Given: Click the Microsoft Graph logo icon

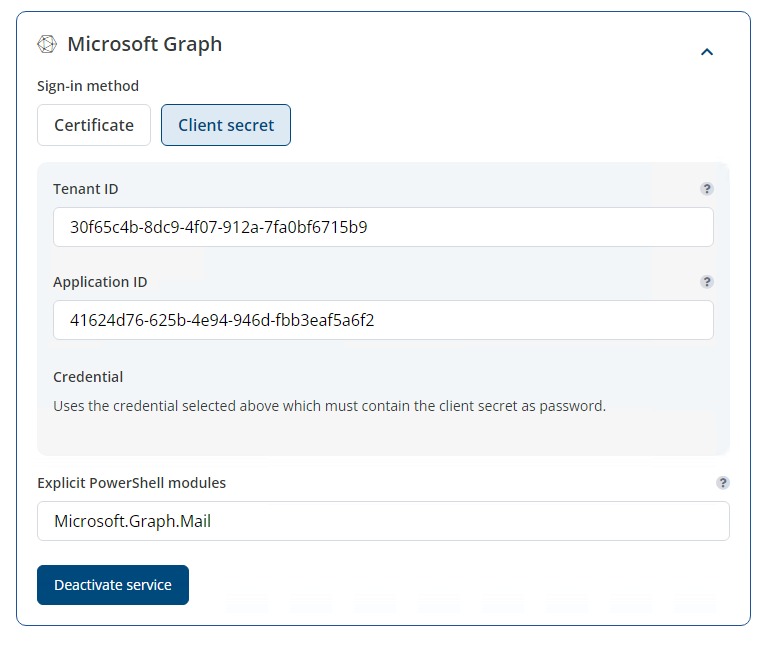Looking at the screenshot, I should 47,44.
